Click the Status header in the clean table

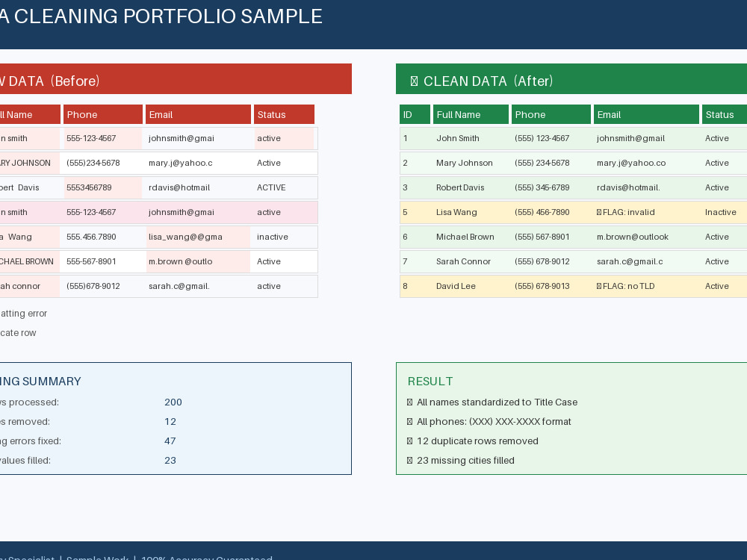(x=725, y=114)
